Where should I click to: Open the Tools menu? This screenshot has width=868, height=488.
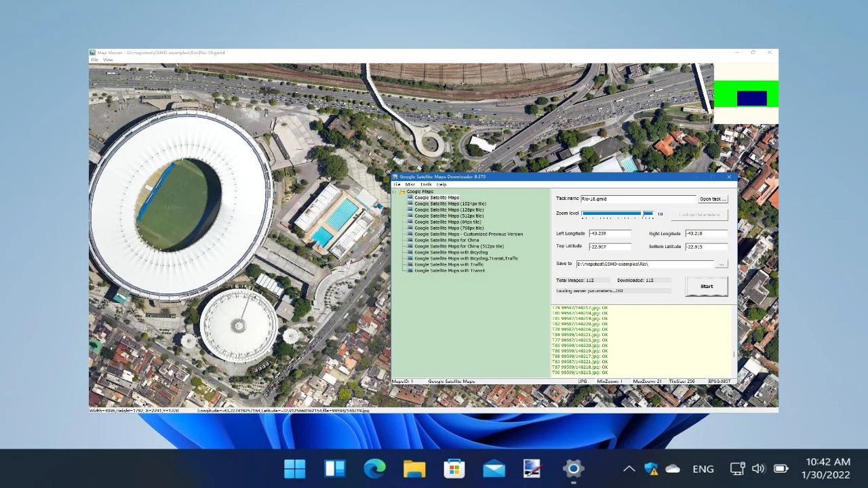pos(426,184)
